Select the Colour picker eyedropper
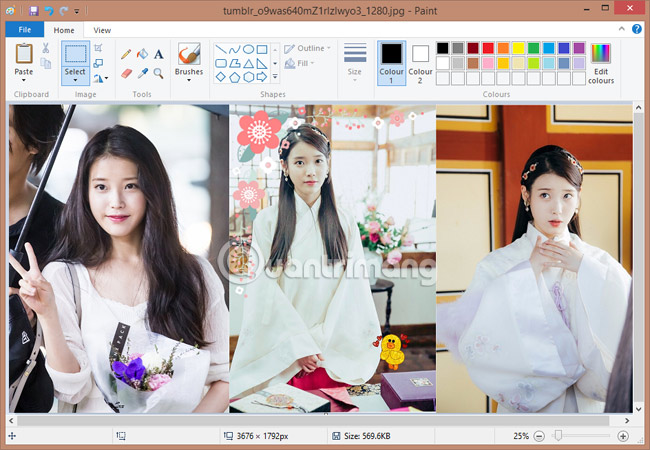 click(142, 73)
